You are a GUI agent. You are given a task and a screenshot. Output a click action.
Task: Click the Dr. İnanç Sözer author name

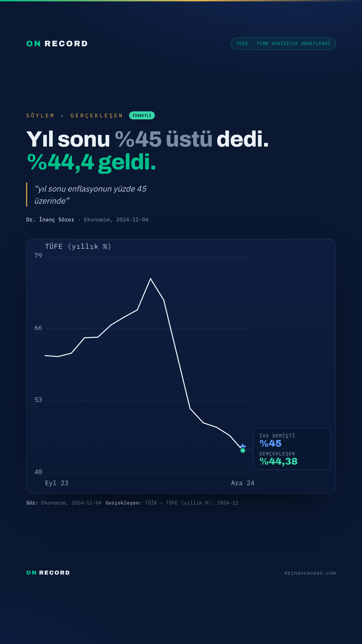[x=50, y=220]
